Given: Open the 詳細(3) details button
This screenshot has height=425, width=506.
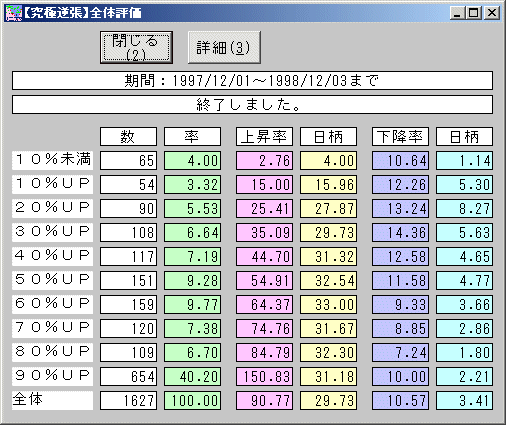Looking at the screenshot, I should (224, 47).
